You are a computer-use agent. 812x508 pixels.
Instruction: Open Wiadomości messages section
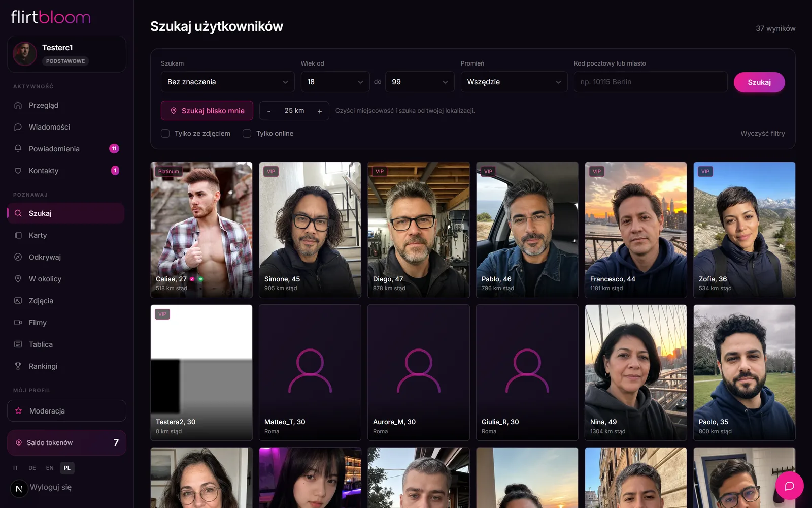[66, 127]
